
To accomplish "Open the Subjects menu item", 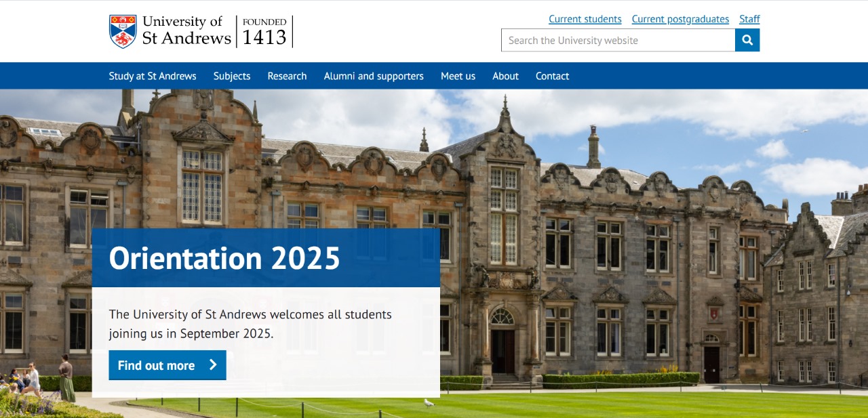I will click(232, 76).
